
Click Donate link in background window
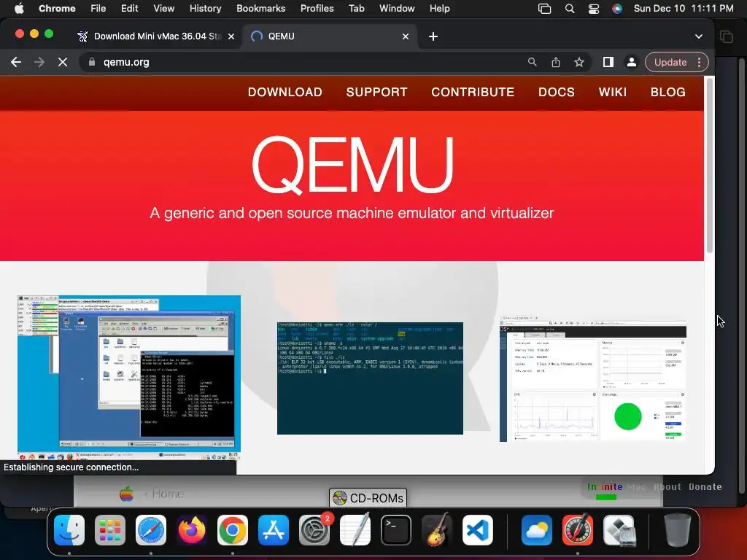(x=705, y=486)
